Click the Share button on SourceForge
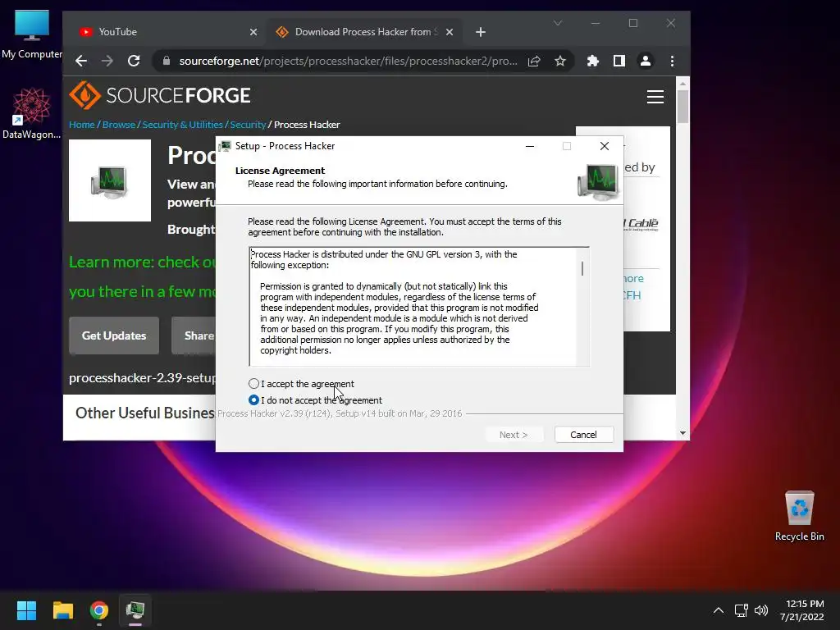 click(x=194, y=336)
